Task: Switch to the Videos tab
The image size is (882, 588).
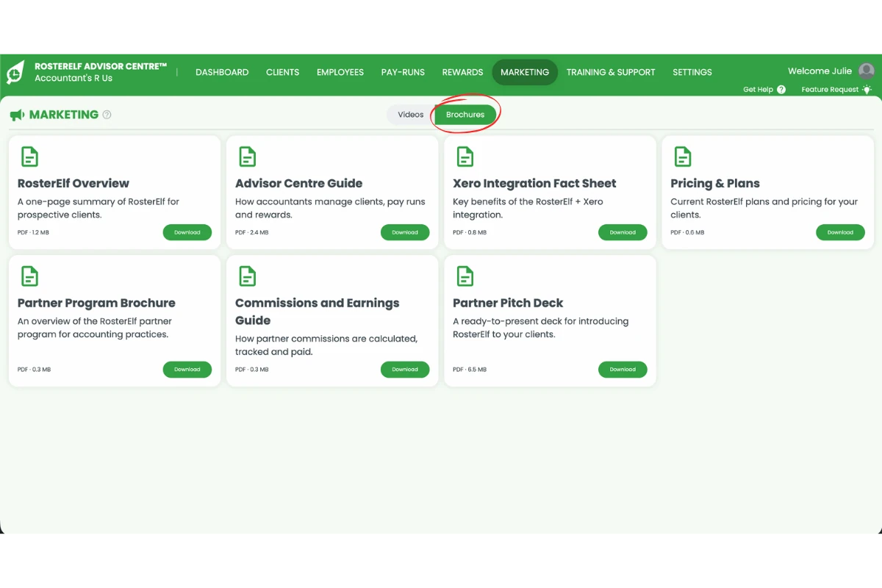Action: click(411, 115)
